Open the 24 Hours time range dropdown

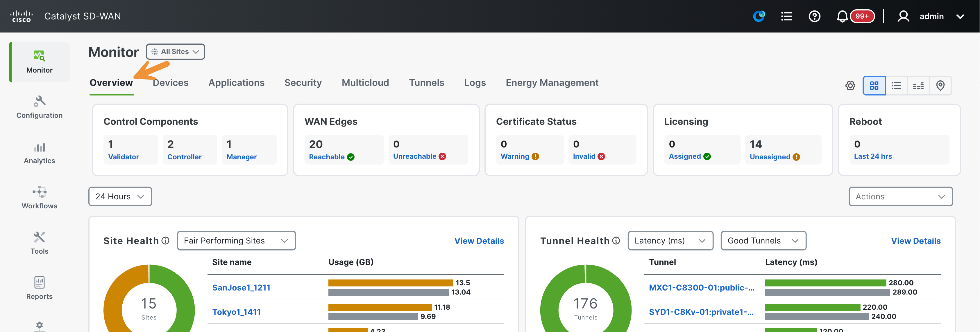(x=120, y=196)
